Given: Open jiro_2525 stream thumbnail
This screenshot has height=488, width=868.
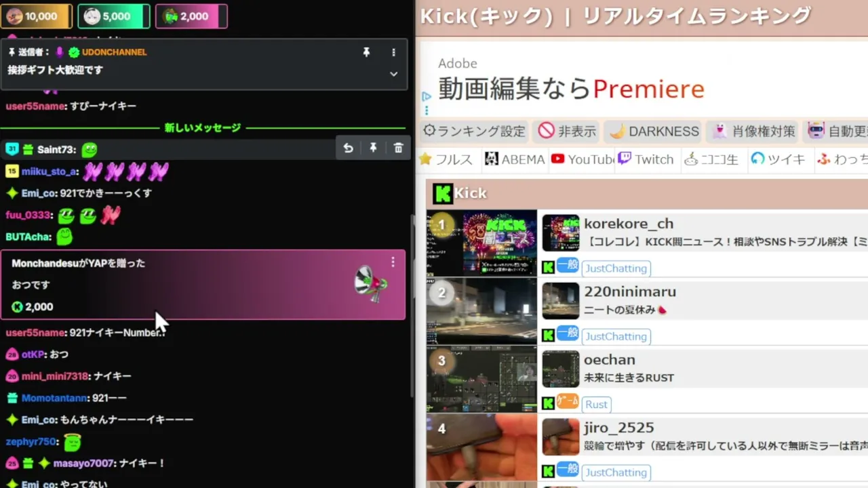Looking at the screenshot, I should [481, 447].
